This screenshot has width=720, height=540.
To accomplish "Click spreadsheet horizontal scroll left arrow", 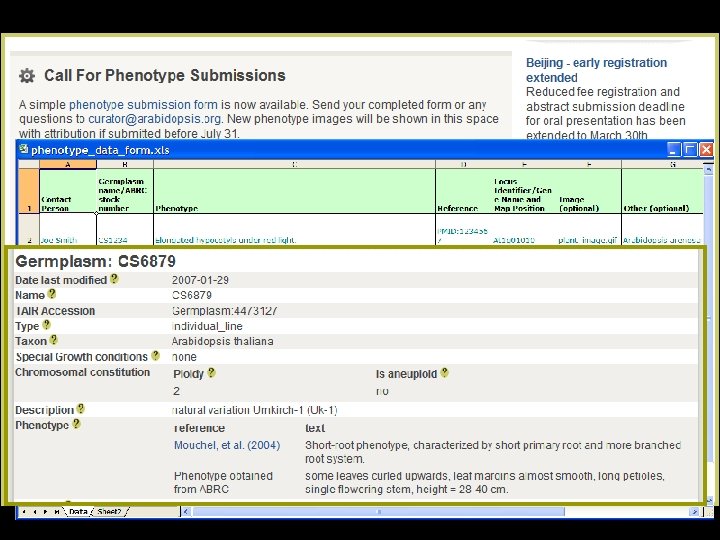I will tap(186, 512).
